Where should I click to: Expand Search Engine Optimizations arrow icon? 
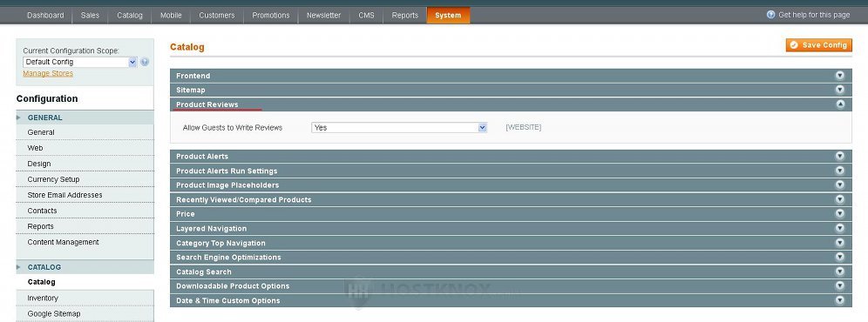(840, 257)
